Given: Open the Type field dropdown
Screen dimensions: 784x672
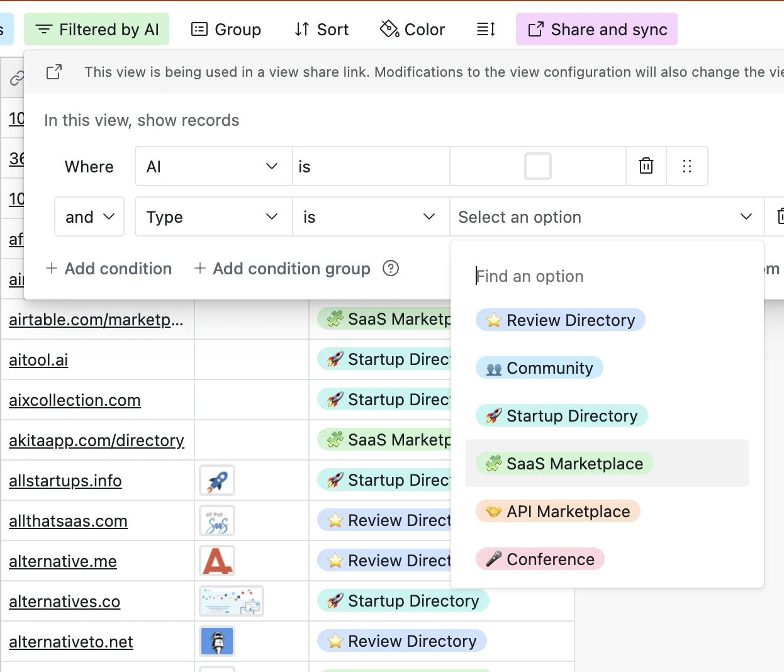Looking at the screenshot, I should [214, 216].
